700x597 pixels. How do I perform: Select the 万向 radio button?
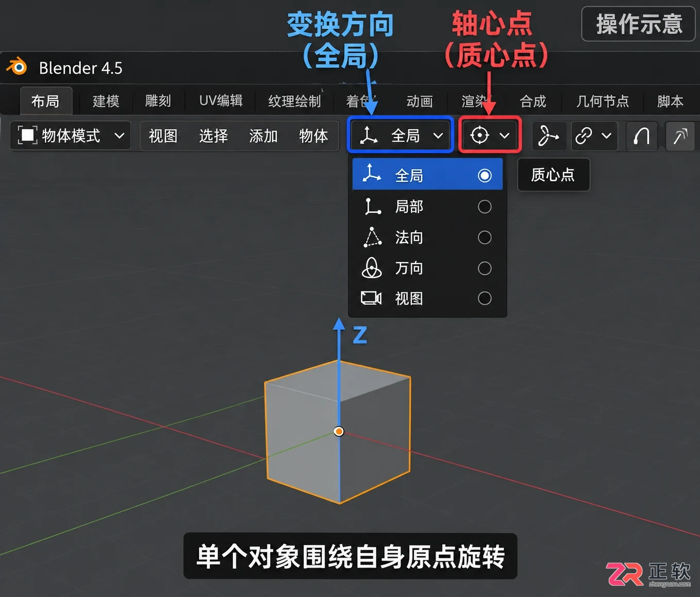(485, 268)
